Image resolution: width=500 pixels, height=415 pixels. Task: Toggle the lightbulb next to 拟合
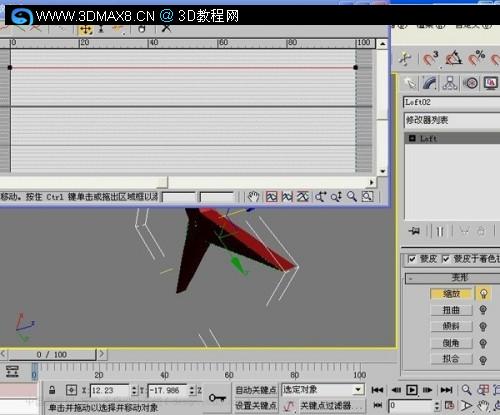click(483, 360)
